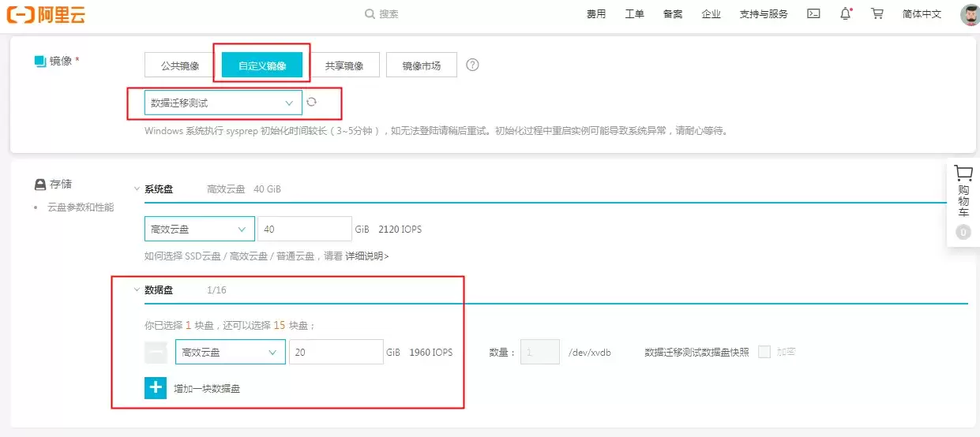
Task: Collapse the 系统盘 section
Action: pos(137,189)
